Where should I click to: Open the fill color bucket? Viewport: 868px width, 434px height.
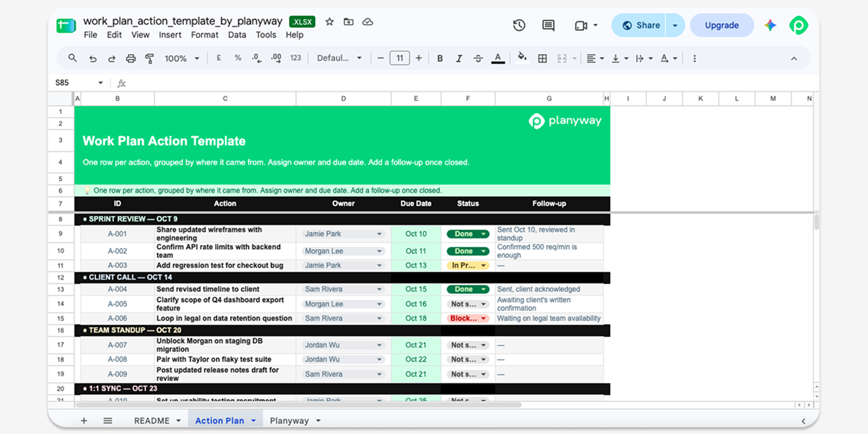(x=522, y=58)
